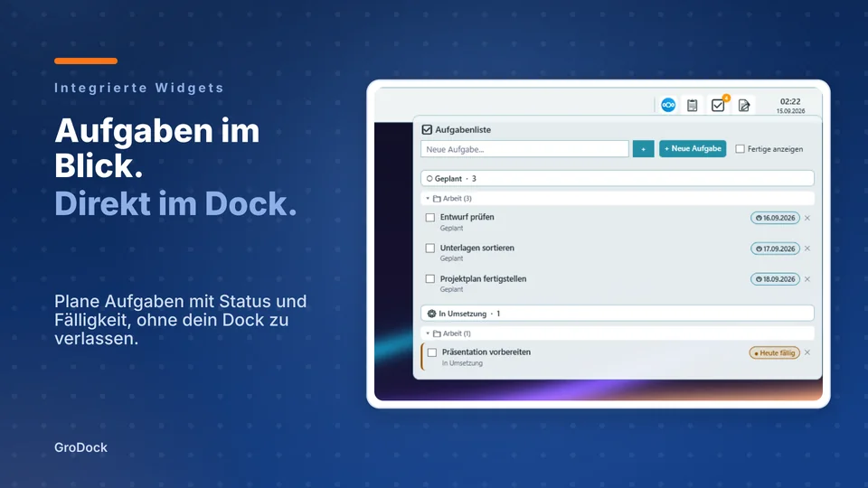Click the small plus add button
This screenshot has height=488, width=868.
pos(643,149)
